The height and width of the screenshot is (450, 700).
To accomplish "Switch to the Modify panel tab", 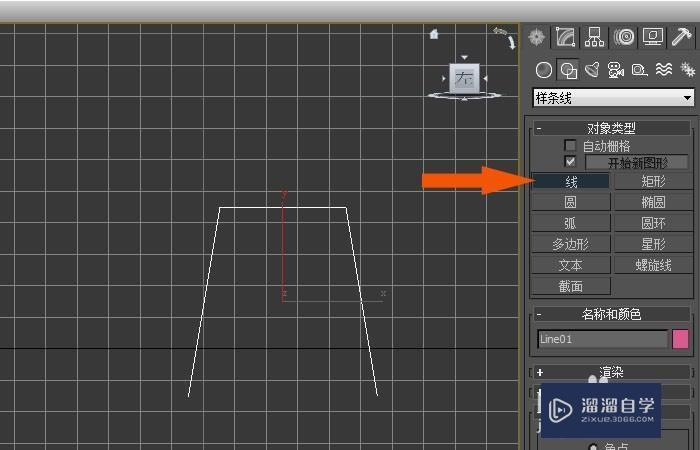I will (565, 37).
